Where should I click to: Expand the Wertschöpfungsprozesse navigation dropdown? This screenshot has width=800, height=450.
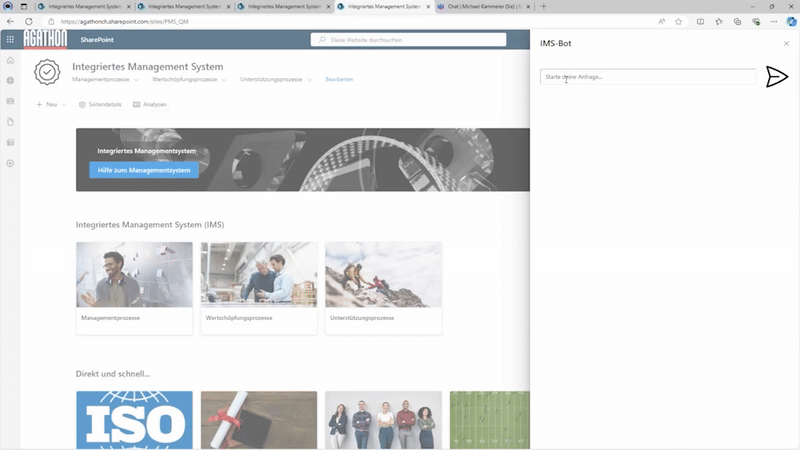pyautogui.click(x=225, y=79)
